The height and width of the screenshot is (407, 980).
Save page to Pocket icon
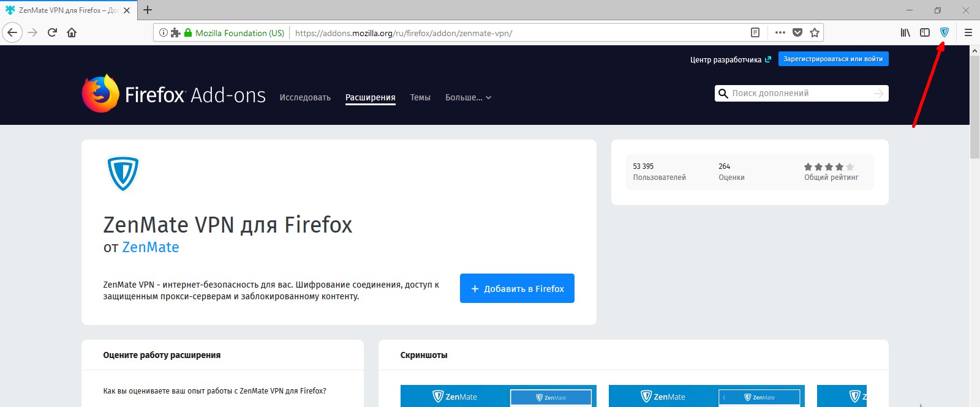(x=797, y=32)
